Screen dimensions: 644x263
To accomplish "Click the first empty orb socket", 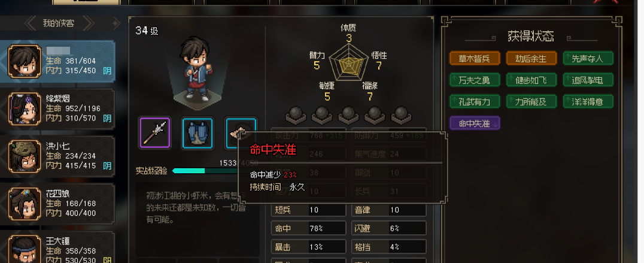I will 295,115.
